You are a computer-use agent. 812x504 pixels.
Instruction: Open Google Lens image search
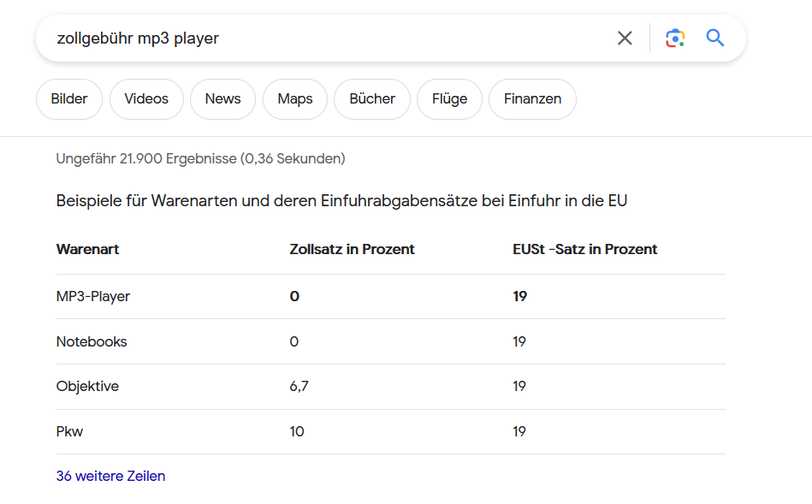click(x=675, y=38)
